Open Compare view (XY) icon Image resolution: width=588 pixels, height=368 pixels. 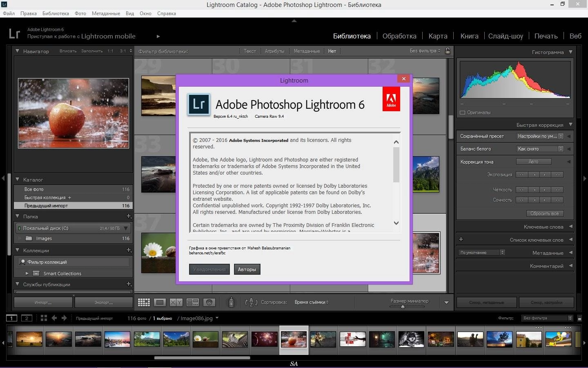pos(176,302)
